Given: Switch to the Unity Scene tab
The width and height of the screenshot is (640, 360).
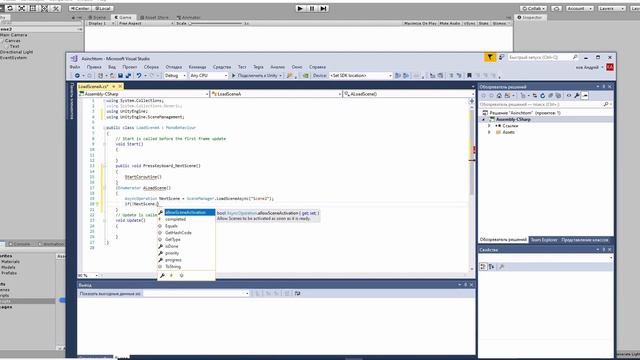Looking at the screenshot, I should click(97, 18).
